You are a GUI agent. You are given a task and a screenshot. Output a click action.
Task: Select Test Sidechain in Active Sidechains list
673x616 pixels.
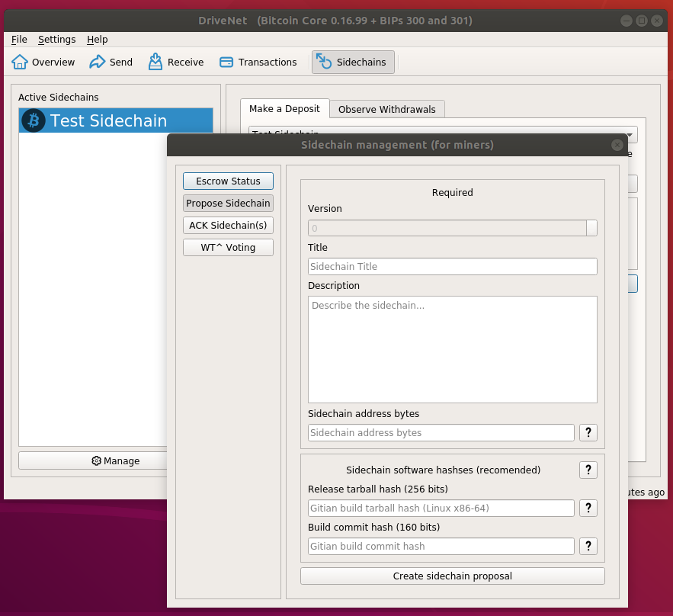[x=116, y=120]
